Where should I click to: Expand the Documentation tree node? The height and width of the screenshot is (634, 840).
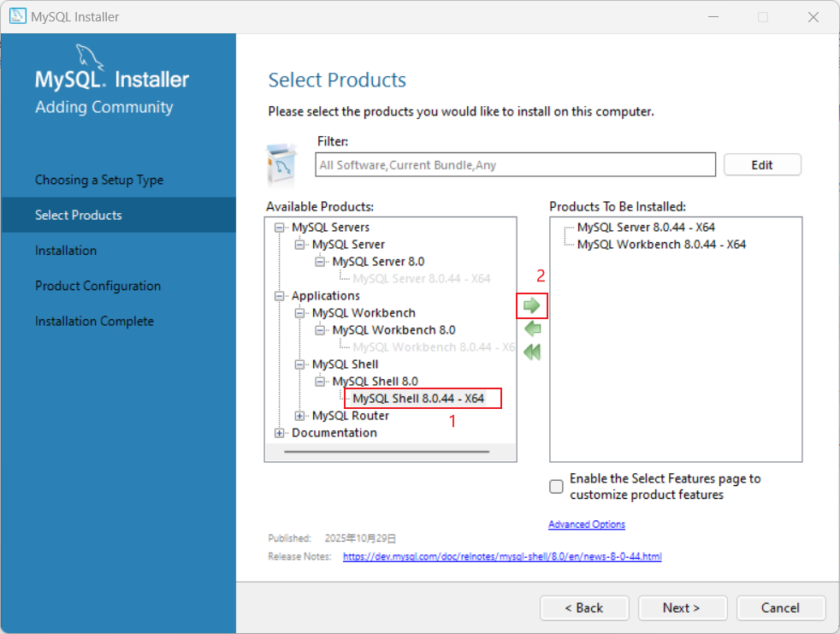(x=279, y=433)
